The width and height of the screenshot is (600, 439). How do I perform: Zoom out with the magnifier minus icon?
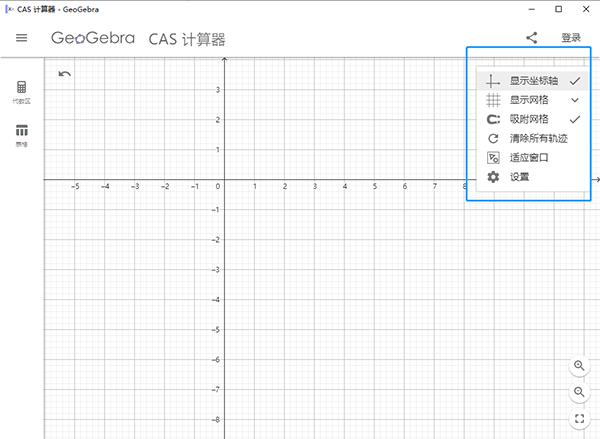click(580, 393)
